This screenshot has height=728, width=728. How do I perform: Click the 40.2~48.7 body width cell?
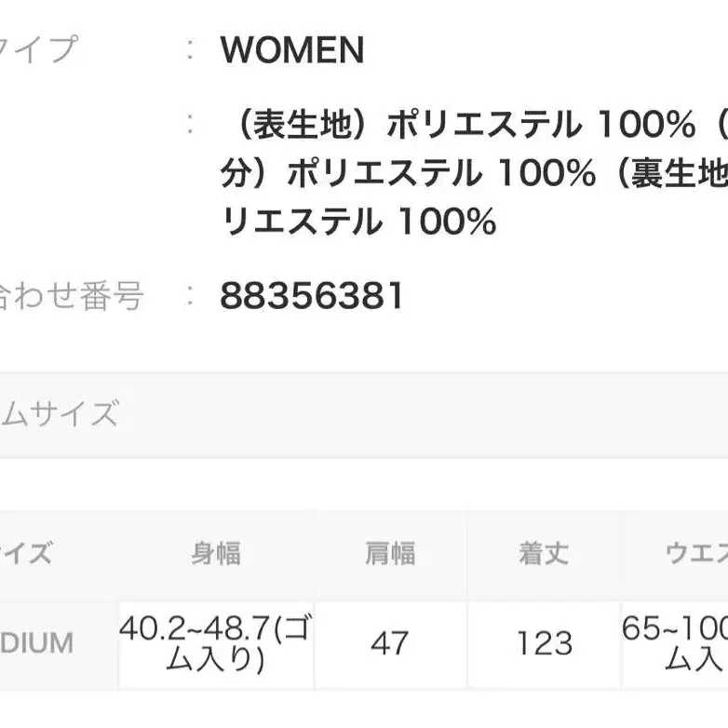coord(216,643)
